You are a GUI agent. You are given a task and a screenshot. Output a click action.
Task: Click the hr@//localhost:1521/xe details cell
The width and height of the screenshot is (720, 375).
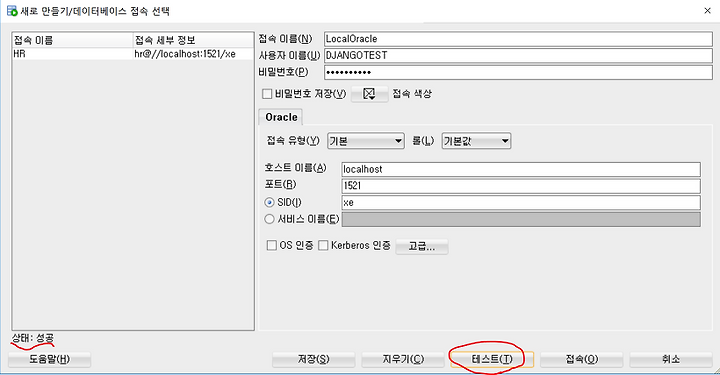[193, 54]
